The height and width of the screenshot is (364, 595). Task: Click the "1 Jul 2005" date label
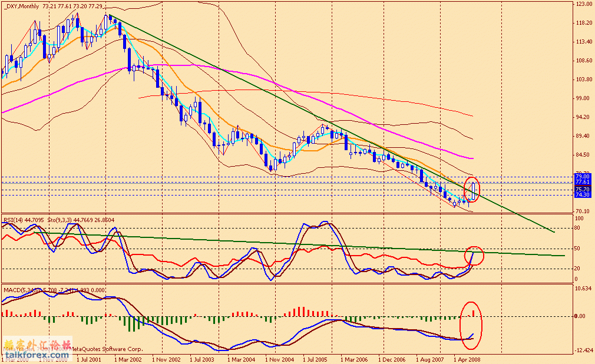pos(315,359)
